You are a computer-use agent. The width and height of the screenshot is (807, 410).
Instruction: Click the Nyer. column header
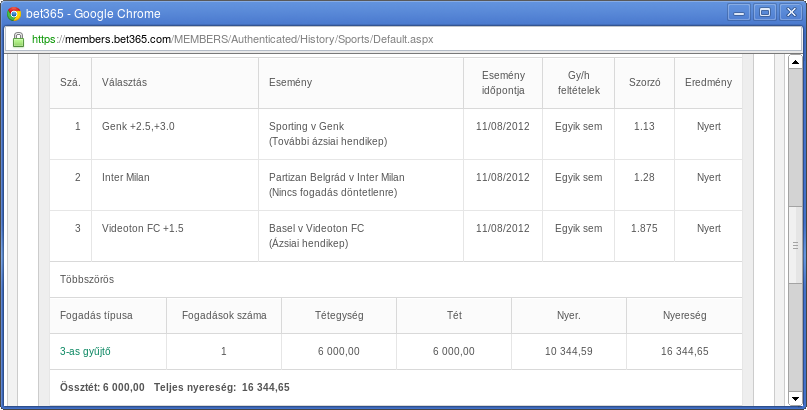point(569,315)
